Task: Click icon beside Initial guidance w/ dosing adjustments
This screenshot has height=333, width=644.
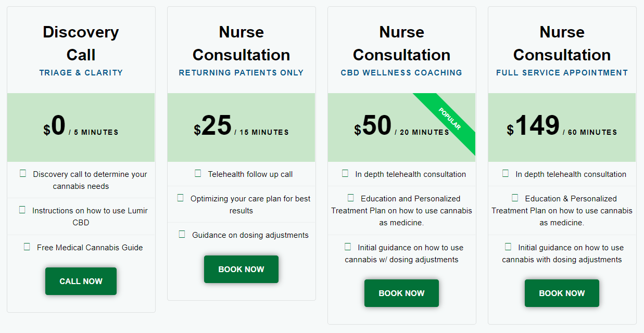Action: pos(348,247)
